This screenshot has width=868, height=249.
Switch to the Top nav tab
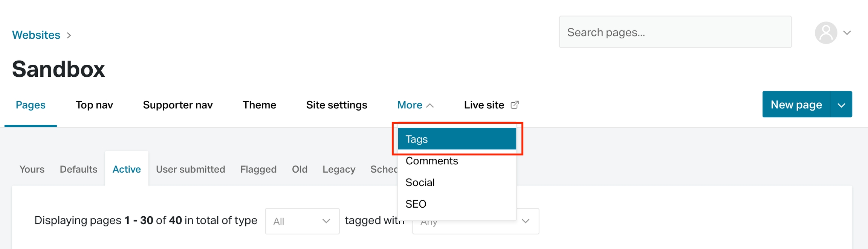[94, 105]
